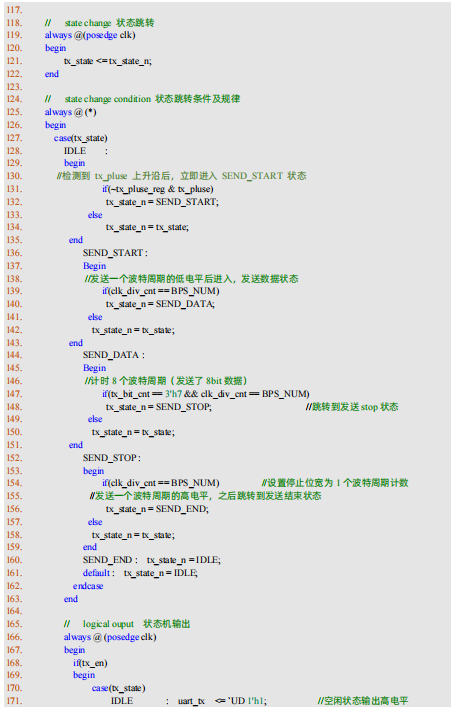Click the SEND_START assignment on line 132
Image resolution: width=457 pixels, height=716 pixels.
(x=163, y=202)
